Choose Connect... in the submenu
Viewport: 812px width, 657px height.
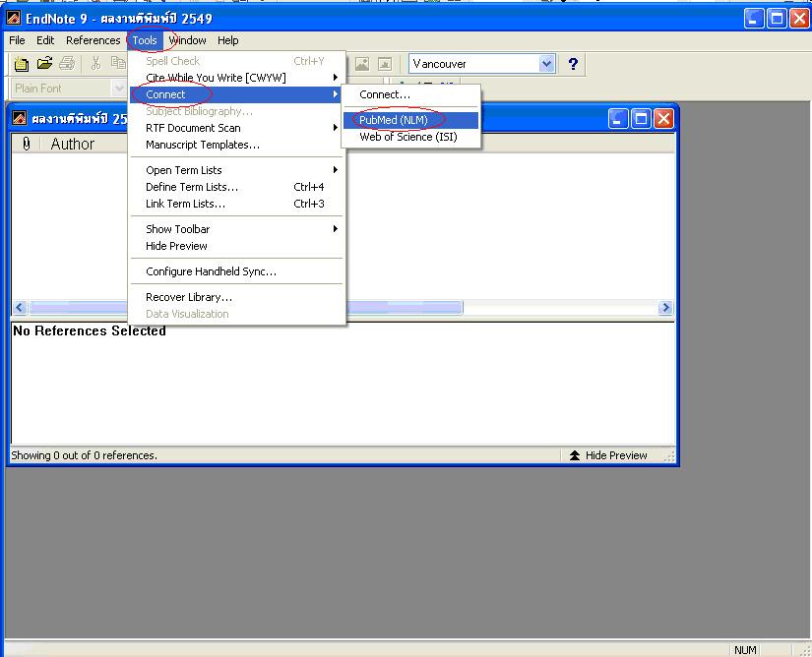click(x=410, y=94)
